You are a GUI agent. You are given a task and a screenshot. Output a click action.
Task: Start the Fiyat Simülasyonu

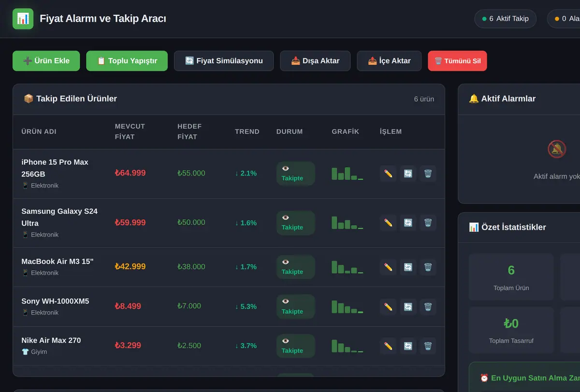click(224, 61)
